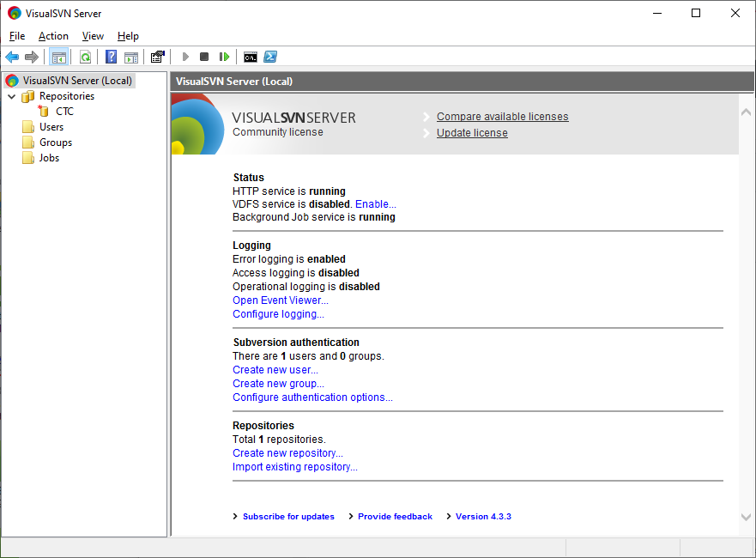Open server Properties toolbar icon
The height and width of the screenshot is (558, 756).
pyautogui.click(x=158, y=57)
